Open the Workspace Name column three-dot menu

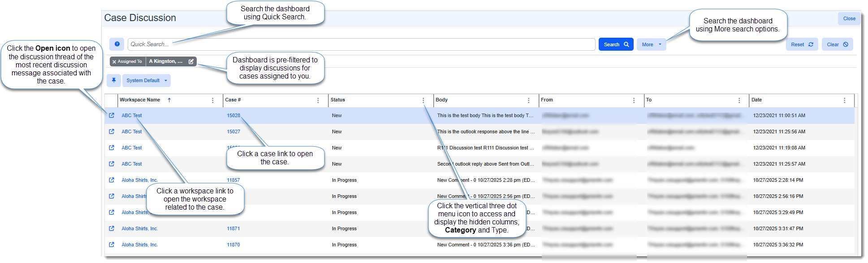point(212,101)
